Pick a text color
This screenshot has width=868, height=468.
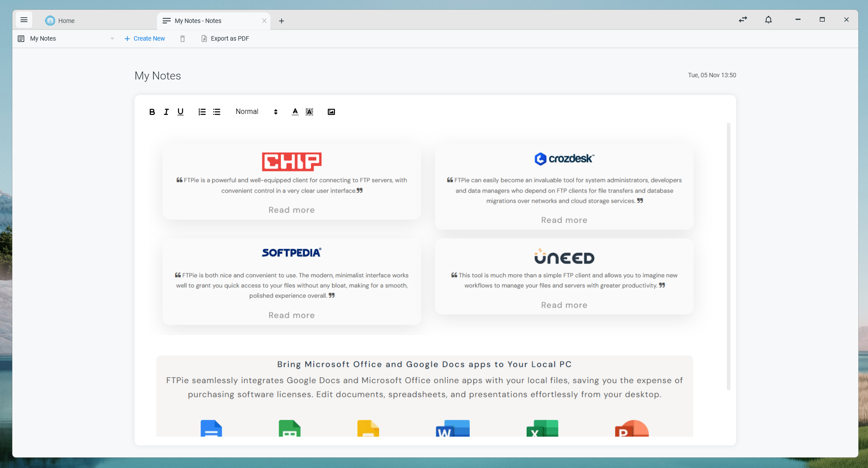pos(295,112)
